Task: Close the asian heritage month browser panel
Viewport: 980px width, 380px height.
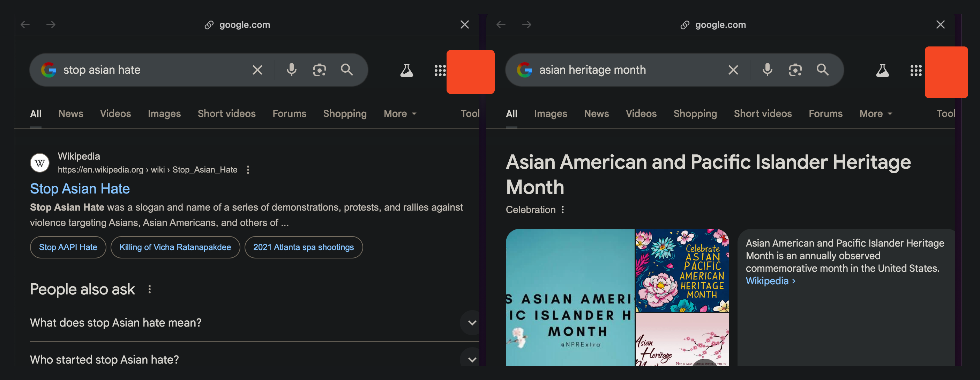Action: (x=941, y=25)
